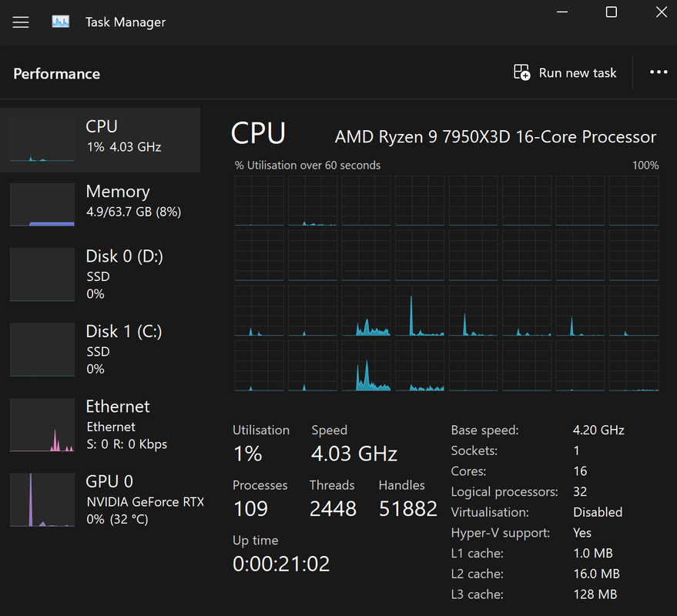Click the Run new task button label

[x=578, y=72]
